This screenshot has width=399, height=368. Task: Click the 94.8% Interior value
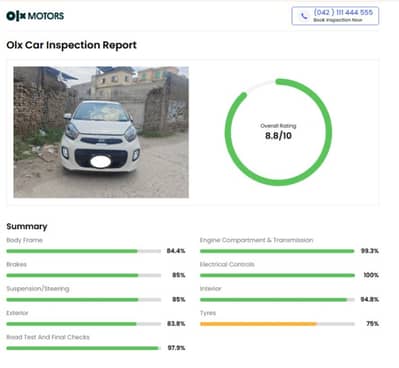click(x=369, y=299)
